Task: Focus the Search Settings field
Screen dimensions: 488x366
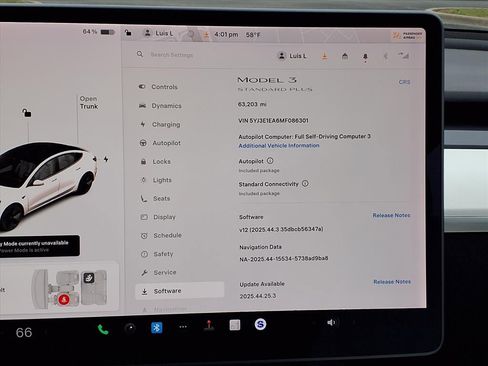Action: pos(172,55)
